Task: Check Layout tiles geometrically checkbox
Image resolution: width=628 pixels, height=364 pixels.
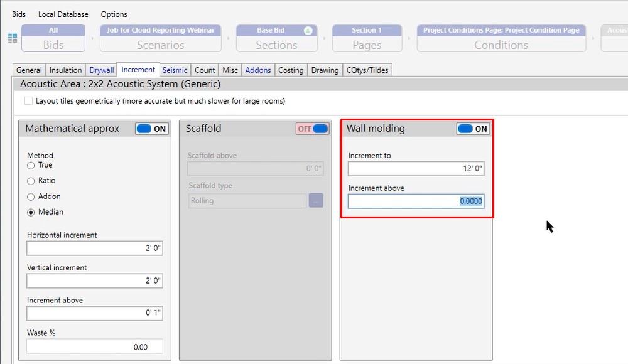Action: click(x=28, y=101)
